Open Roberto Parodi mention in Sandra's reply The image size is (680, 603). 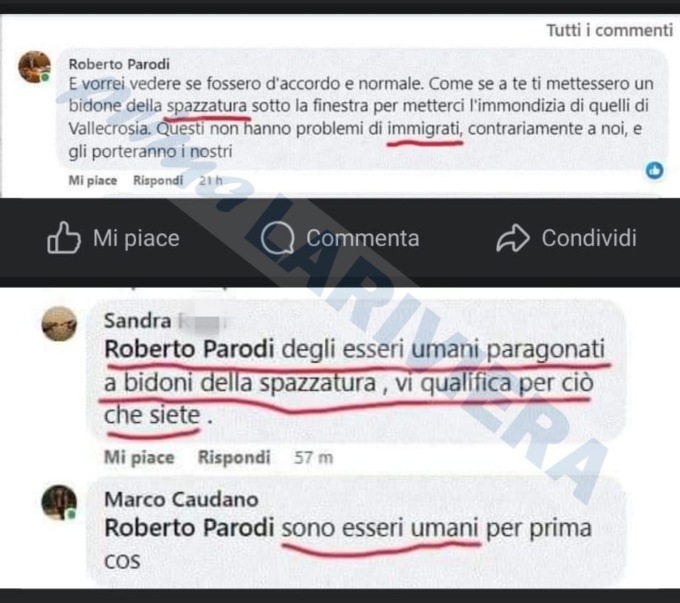tap(190, 349)
